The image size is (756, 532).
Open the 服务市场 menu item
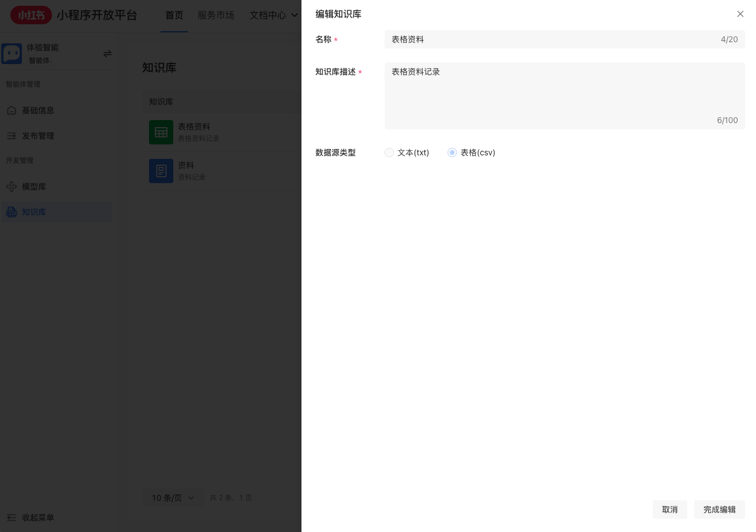coord(216,15)
